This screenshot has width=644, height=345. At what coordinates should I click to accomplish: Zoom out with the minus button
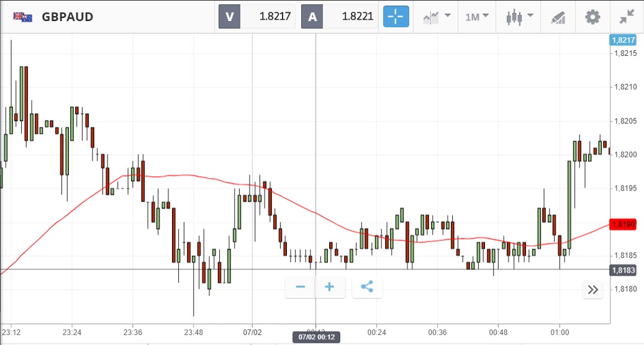(x=300, y=287)
